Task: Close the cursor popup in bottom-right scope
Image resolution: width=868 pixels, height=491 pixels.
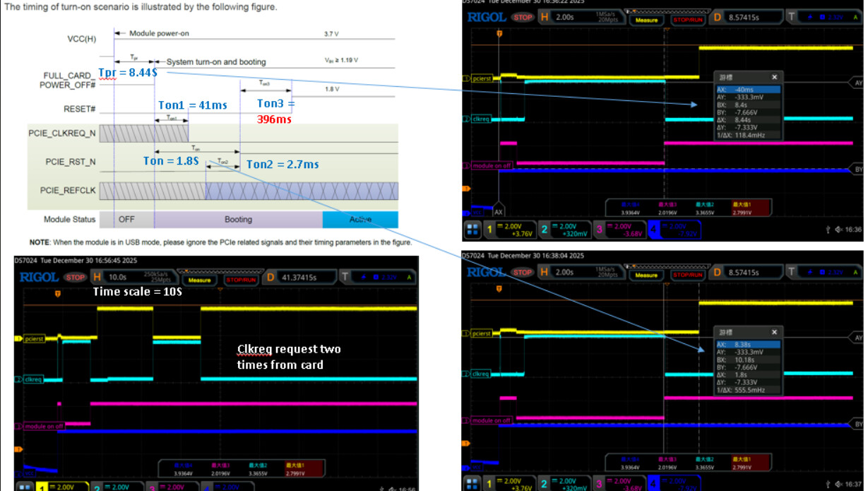Action: [x=774, y=332]
